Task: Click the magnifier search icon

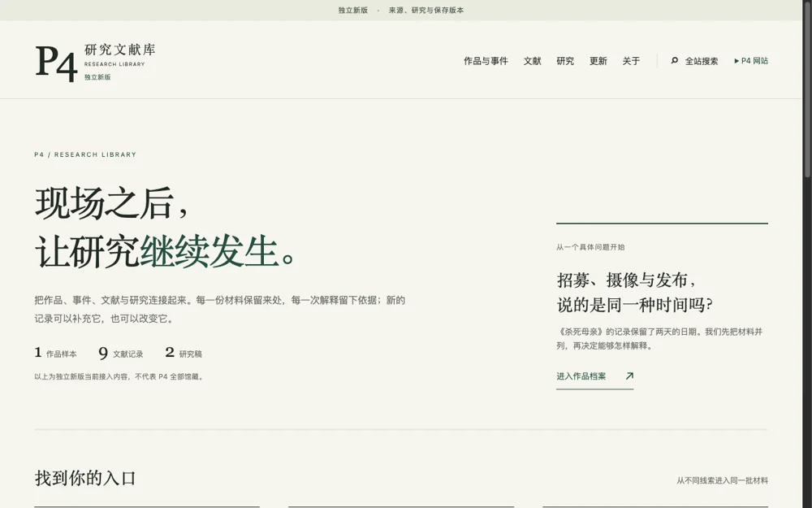Action: coord(674,61)
